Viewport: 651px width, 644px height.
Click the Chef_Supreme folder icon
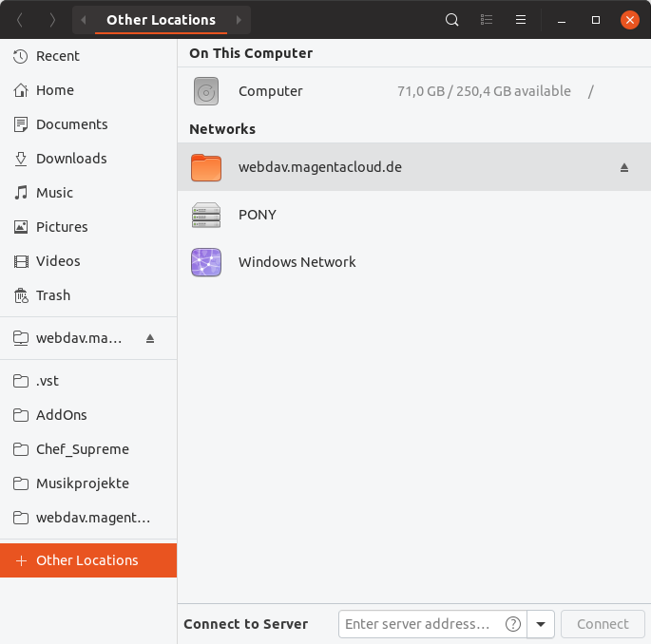pos(20,449)
